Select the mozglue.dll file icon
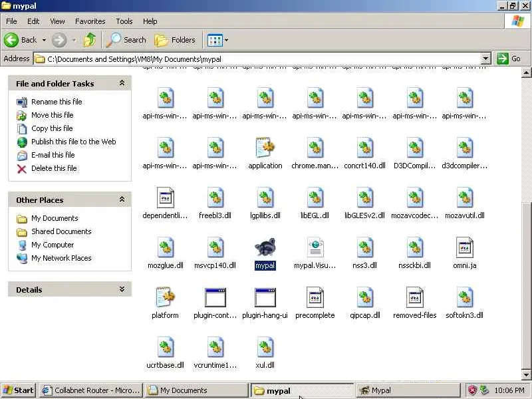The height and width of the screenshot is (399, 532). coord(165,247)
